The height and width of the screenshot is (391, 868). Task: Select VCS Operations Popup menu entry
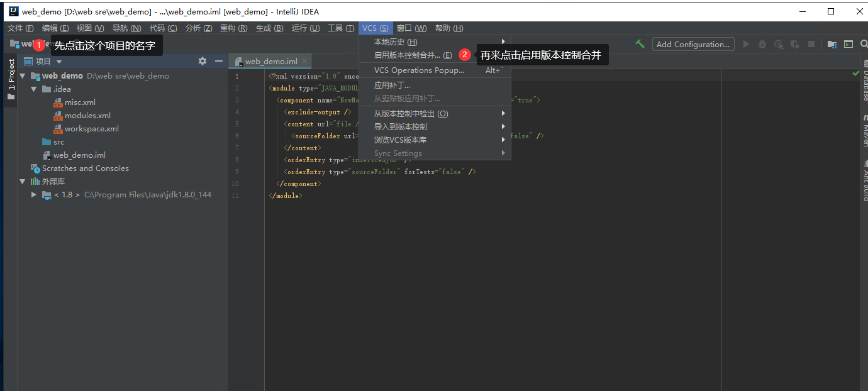tap(435, 70)
